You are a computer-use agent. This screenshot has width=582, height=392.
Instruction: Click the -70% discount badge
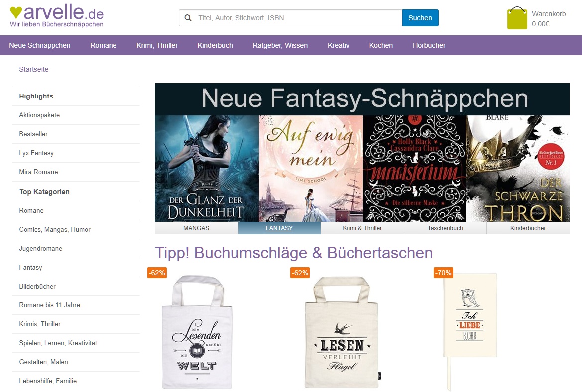coord(443,273)
